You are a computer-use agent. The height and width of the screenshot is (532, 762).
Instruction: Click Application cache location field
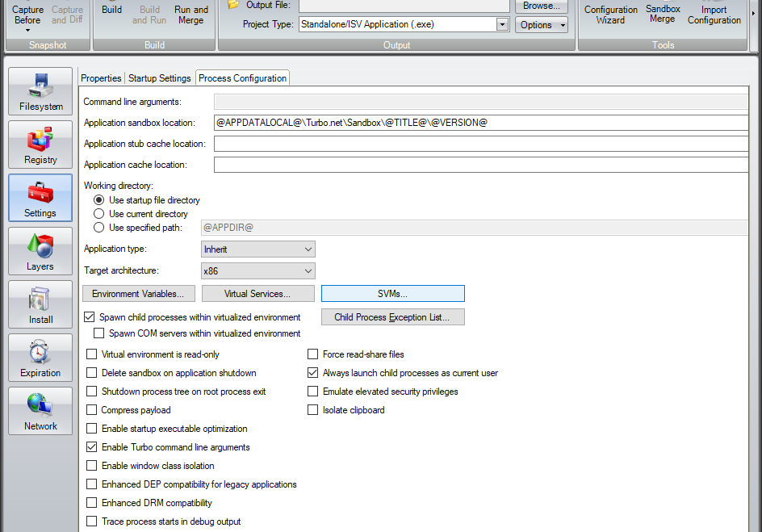click(x=481, y=164)
